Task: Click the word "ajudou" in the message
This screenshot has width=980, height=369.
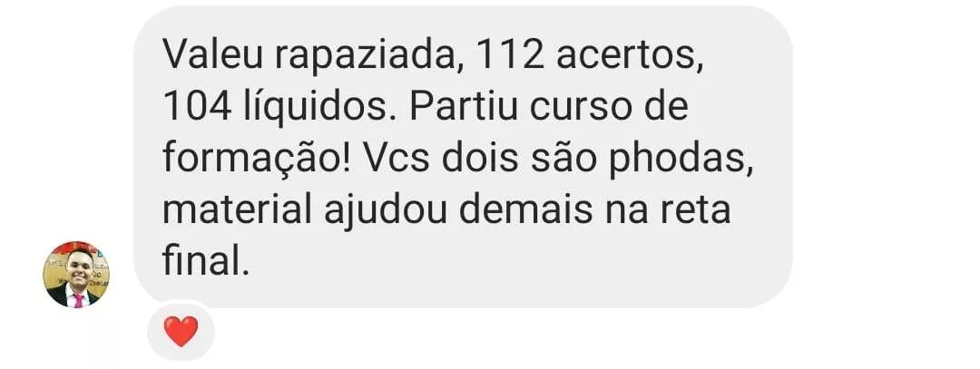Action: click(x=385, y=211)
